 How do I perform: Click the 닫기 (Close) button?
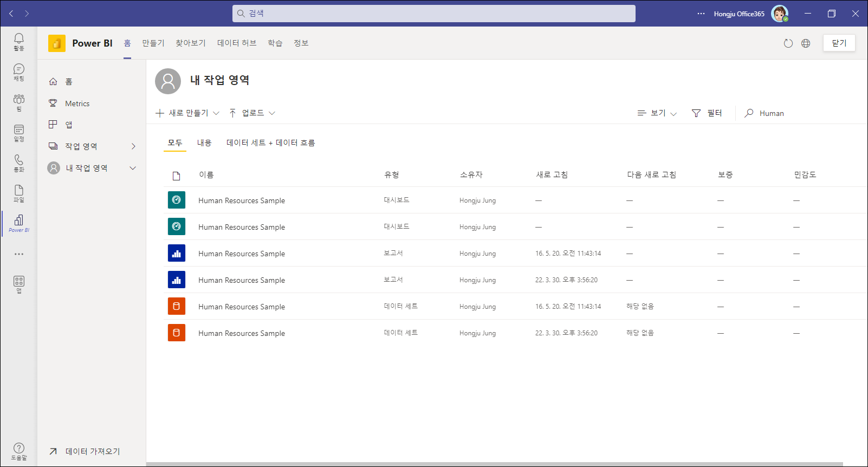839,43
